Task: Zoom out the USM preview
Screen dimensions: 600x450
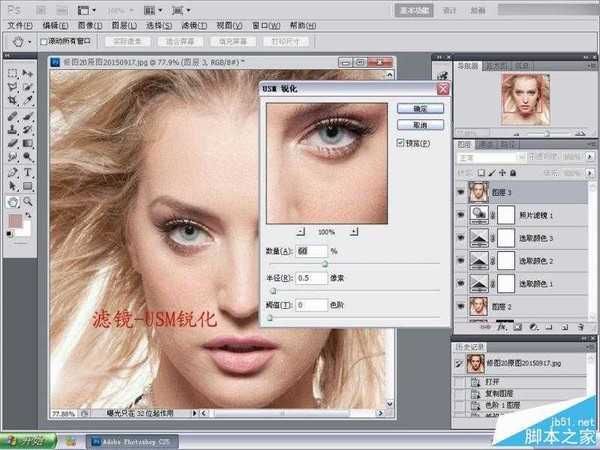Action: click(x=301, y=232)
